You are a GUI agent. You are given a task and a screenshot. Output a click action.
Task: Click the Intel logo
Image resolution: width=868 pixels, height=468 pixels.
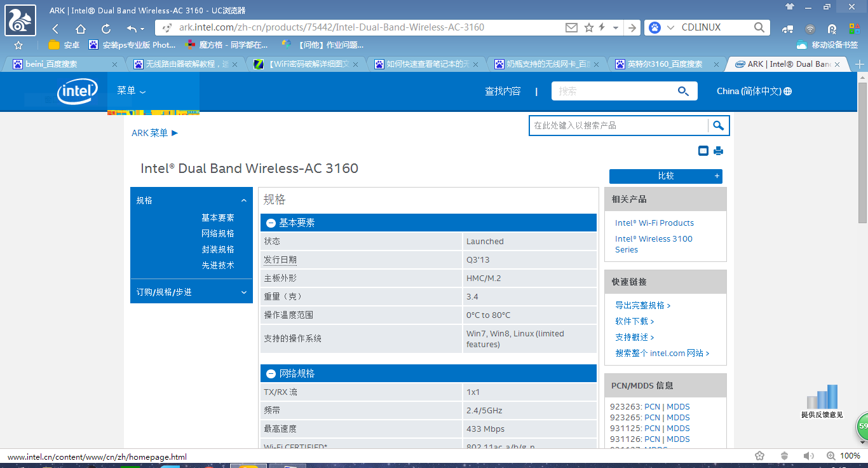pos(77,92)
